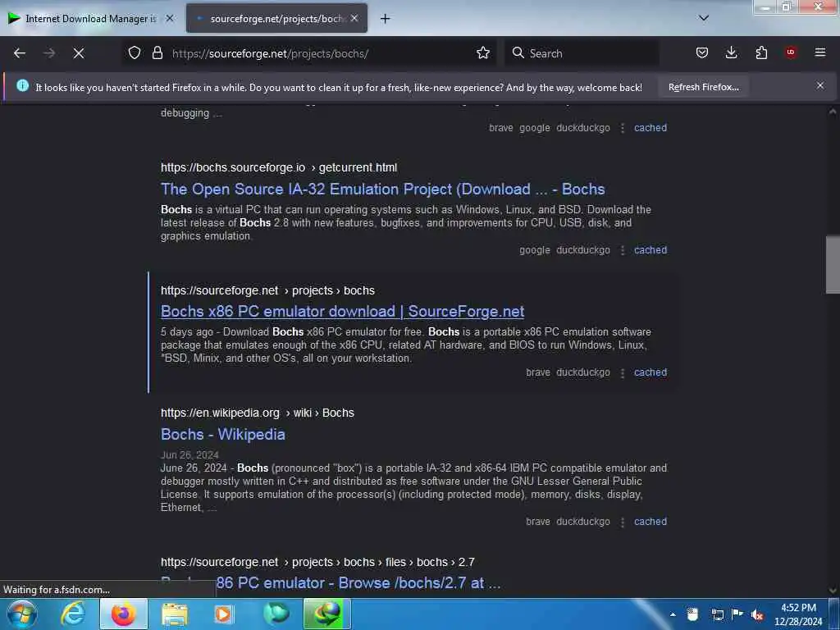This screenshot has width=840, height=630.
Task: Close the sourceforge.net tab
Action: click(x=354, y=18)
